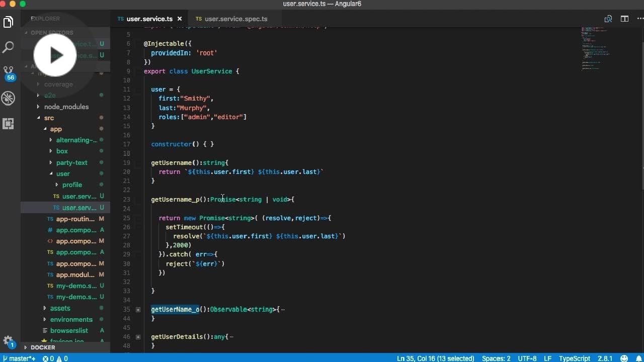Click the TypeScript version 2.8.1
644x362 pixels.
click(x=605, y=358)
